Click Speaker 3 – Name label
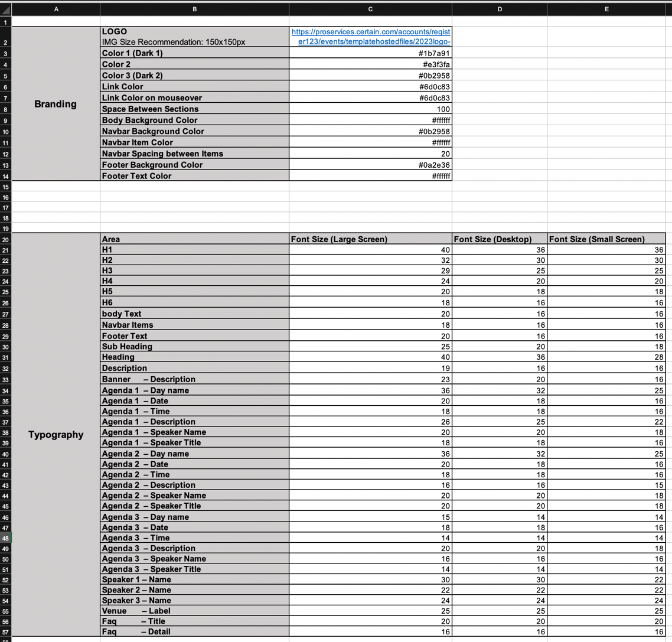Viewport: 672px width, 642px height. coord(194,601)
